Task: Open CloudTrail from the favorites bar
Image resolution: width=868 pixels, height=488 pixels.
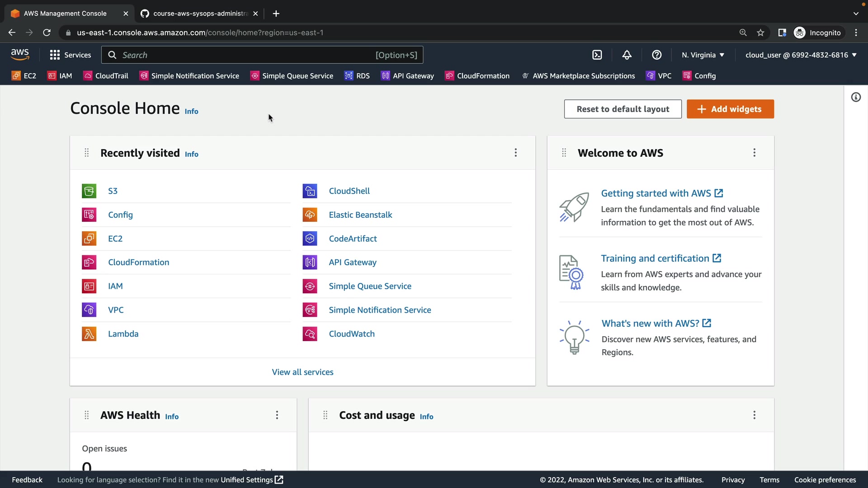Action: (x=106, y=76)
